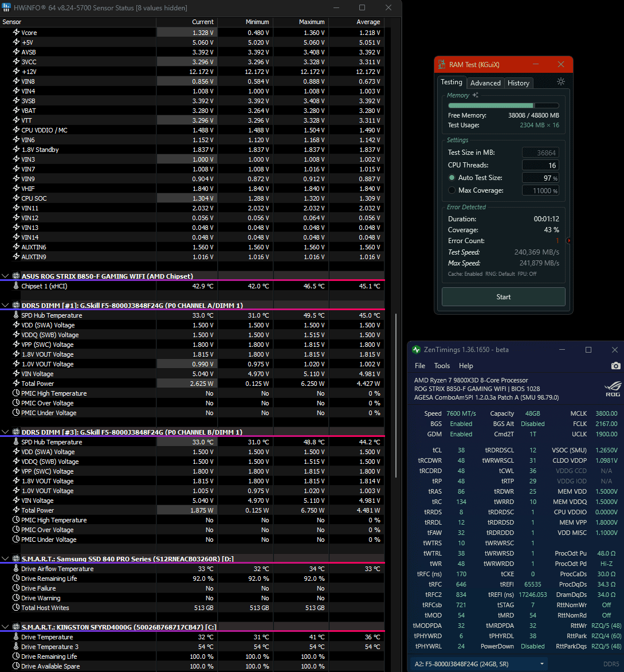Click the Auto Test Size percent field

pyautogui.click(x=540, y=178)
